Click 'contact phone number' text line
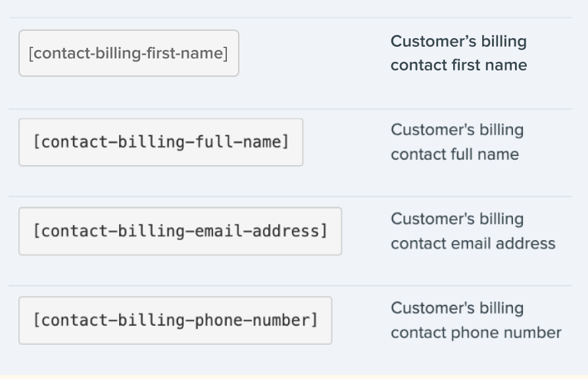The image size is (588, 379). tap(476, 332)
